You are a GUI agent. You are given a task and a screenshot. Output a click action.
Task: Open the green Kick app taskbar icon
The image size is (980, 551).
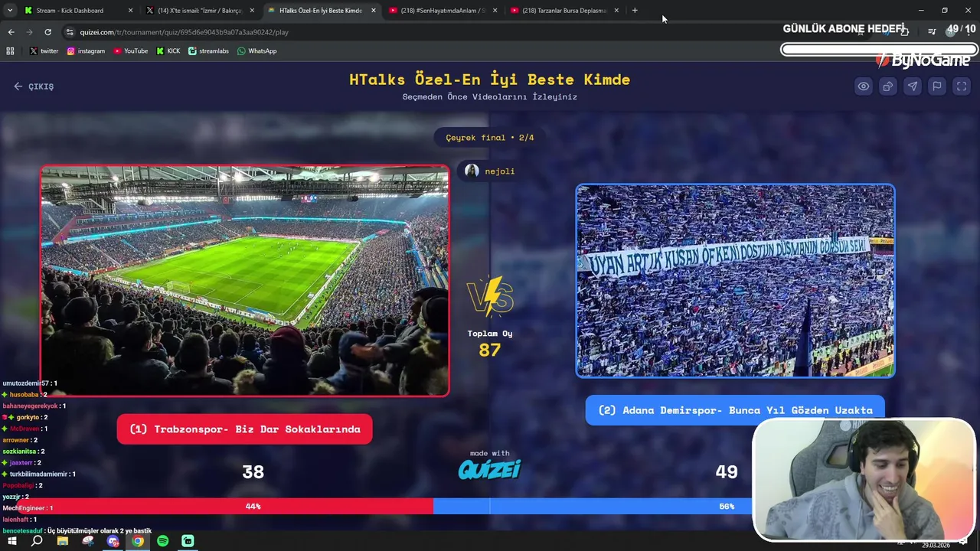pyautogui.click(x=188, y=541)
